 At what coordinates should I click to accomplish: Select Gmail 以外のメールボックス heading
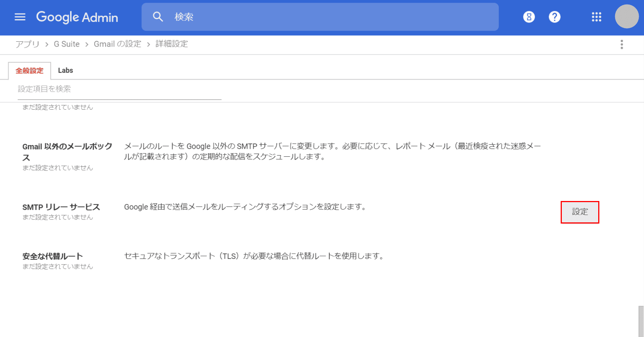pos(67,152)
